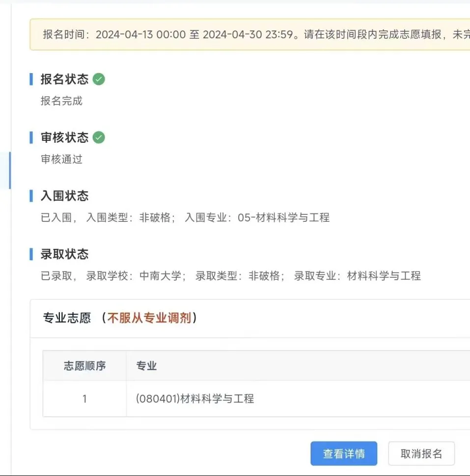Select the 审核状态 section heading

coord(64,137)
